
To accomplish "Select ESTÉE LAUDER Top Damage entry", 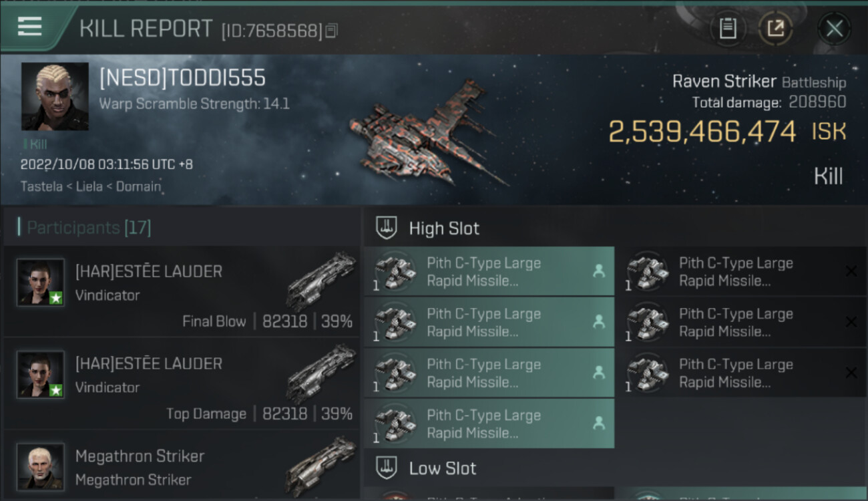I will point(182,384).
